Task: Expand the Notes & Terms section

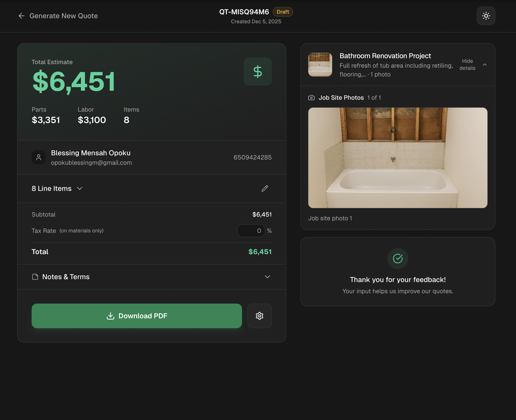Action: tap(267, 277)
